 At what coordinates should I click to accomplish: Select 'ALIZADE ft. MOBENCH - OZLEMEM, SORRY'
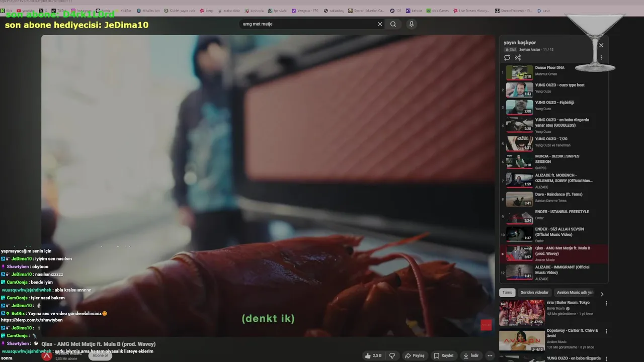pyautogui.click(x=553, y=181)
